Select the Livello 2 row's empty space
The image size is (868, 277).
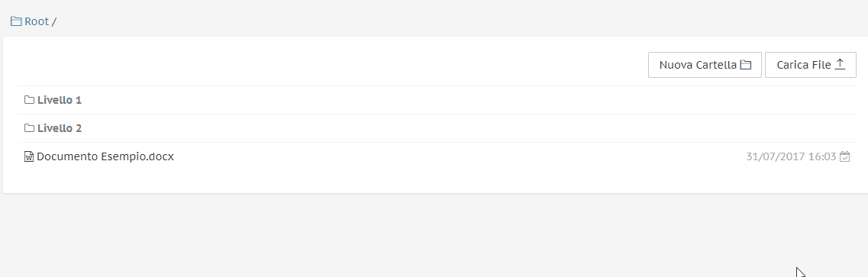(x=443, y=128)
